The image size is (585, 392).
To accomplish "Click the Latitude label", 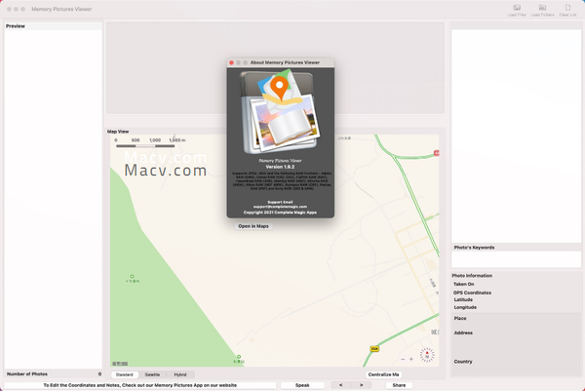I will pyautogui.click(x=463, y=300).
